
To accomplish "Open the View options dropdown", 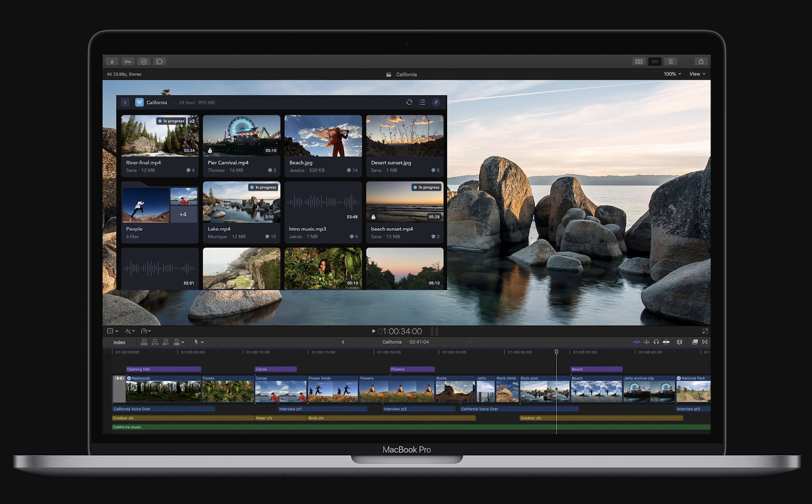I will pos(697,74).
